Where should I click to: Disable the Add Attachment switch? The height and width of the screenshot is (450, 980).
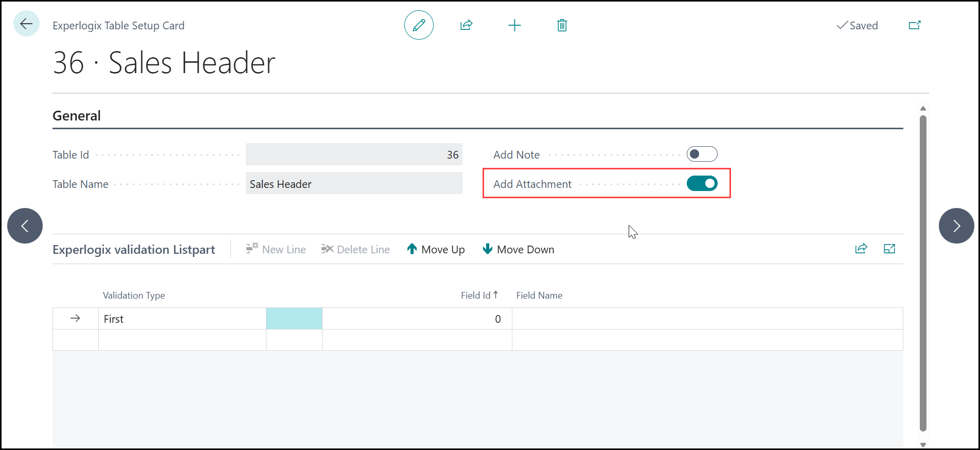pos(702,183)
